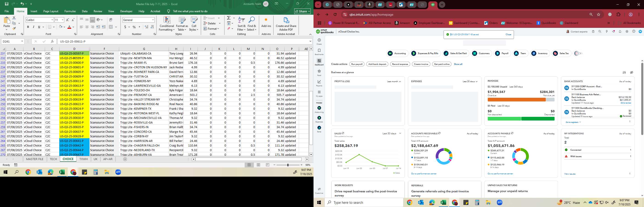644x207 pixels.
Task: Close the Bill saved notification
Action: point(508,34)
